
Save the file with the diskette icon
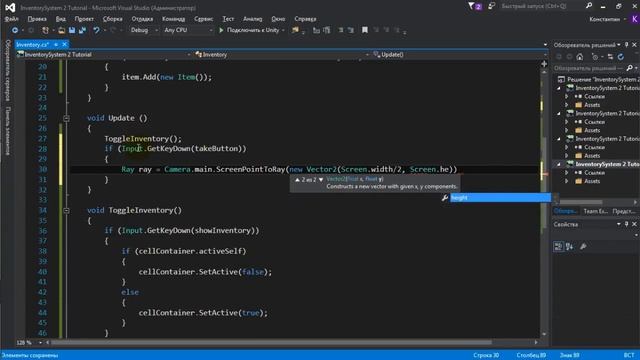(x=72, y=30)
